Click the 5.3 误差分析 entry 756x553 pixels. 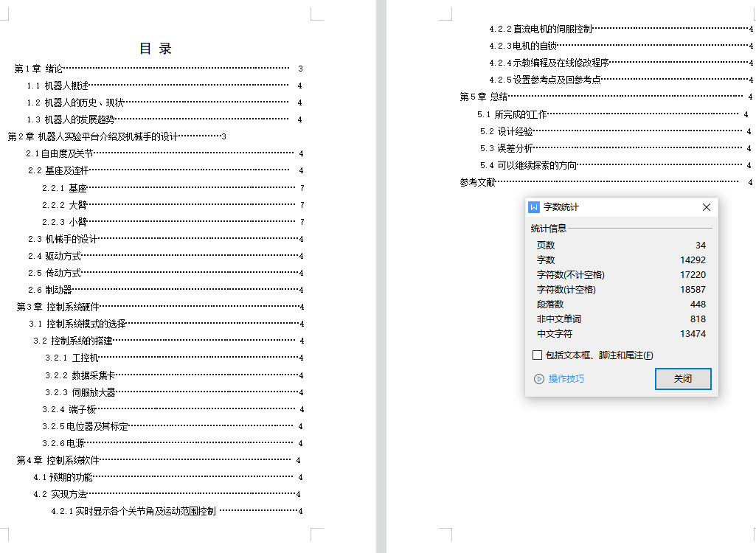[x=616, y=148]
